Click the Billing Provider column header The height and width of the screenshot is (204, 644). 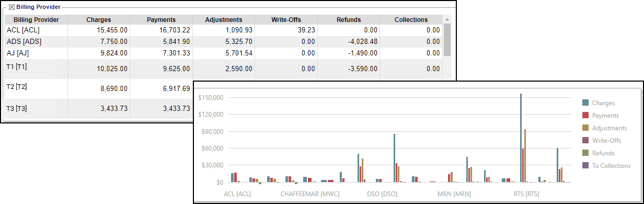click(x=36, y=20)
